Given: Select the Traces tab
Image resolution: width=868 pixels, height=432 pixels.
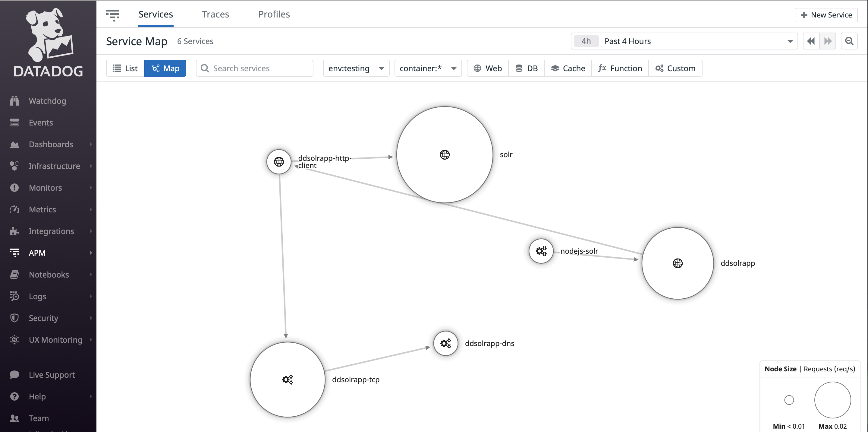Looking at the screenshot, I should pyautogui.click(x=215, y=14).
